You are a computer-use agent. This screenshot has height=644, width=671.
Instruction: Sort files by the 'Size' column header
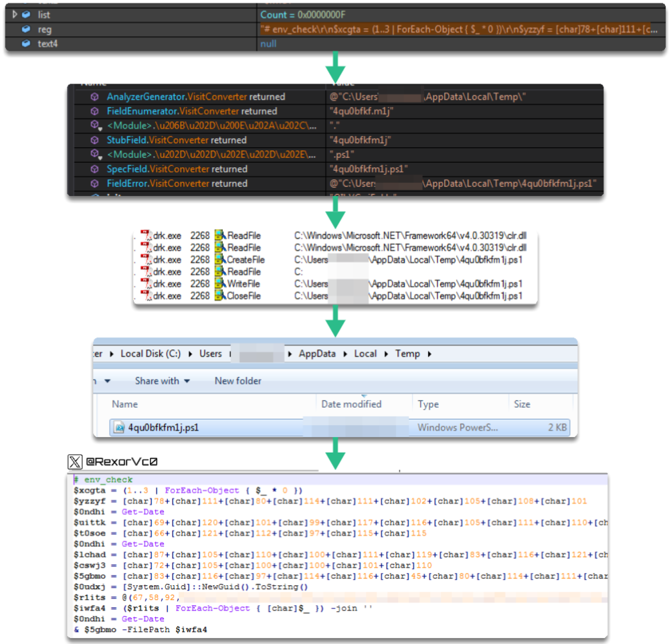(522, 404)
